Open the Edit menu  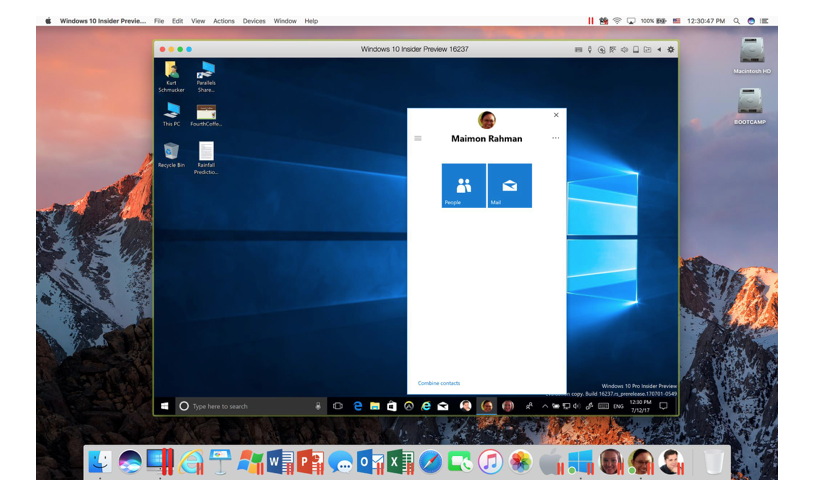coord(178,21)
